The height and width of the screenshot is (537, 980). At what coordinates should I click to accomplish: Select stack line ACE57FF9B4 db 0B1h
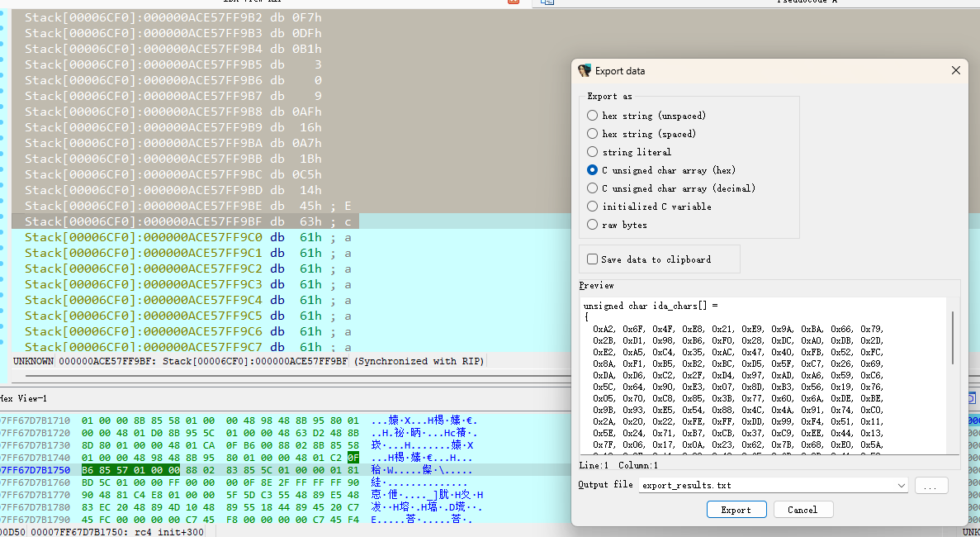173,49
